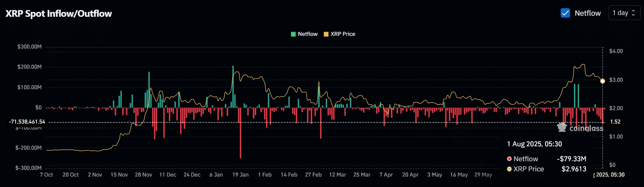Select the tallest green inflow bar near 19 Jan
The image size is (644, 187).
click(x=233, y=86)
